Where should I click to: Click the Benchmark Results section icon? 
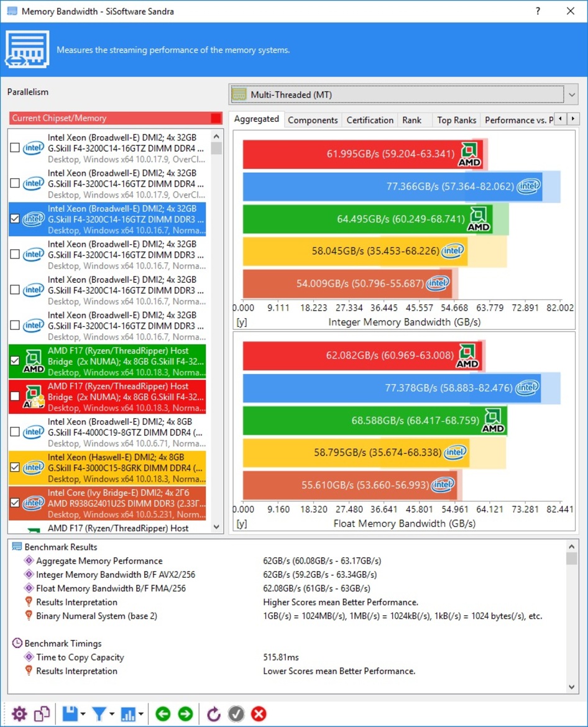(17, 547)
